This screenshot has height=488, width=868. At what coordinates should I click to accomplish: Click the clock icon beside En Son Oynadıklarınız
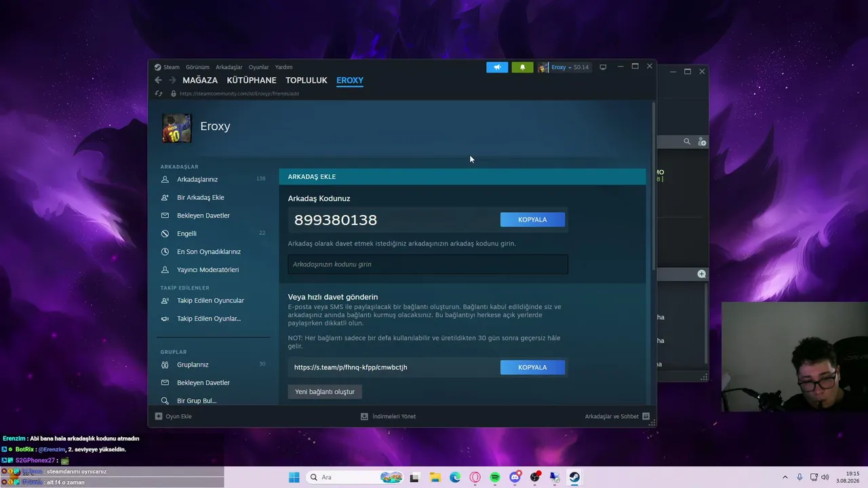165,251
